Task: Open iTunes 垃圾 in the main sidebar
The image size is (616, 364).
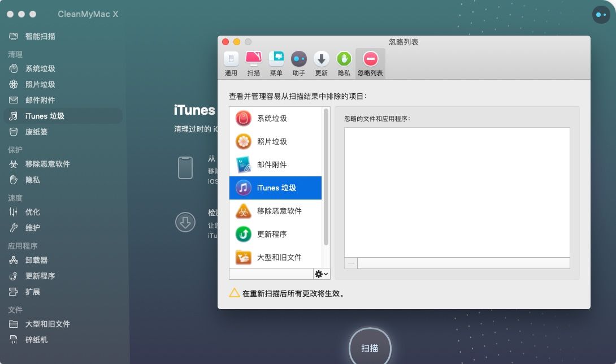Action: point(63,116)
